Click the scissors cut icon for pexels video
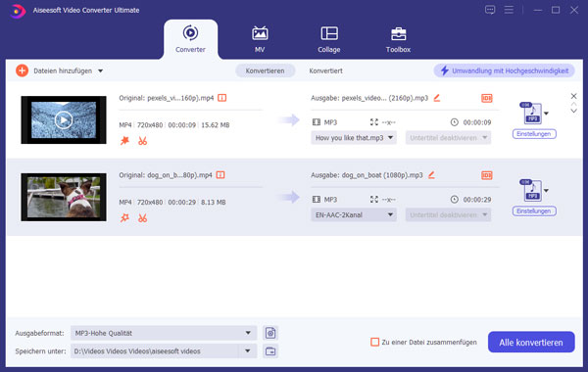Viewport: 588px width, 372px height. 142,141
